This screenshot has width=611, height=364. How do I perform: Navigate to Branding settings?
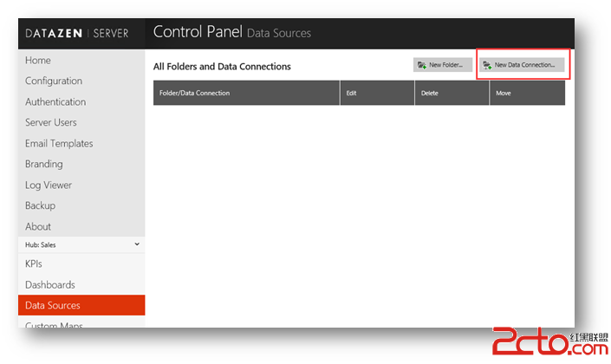[x=44, y=164]
